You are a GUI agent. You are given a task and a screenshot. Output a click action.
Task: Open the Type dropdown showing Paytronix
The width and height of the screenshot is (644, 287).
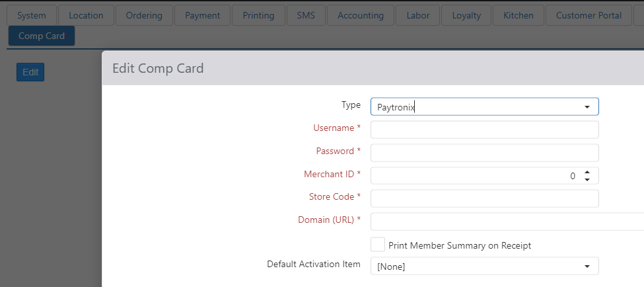(x=485, y=106)
